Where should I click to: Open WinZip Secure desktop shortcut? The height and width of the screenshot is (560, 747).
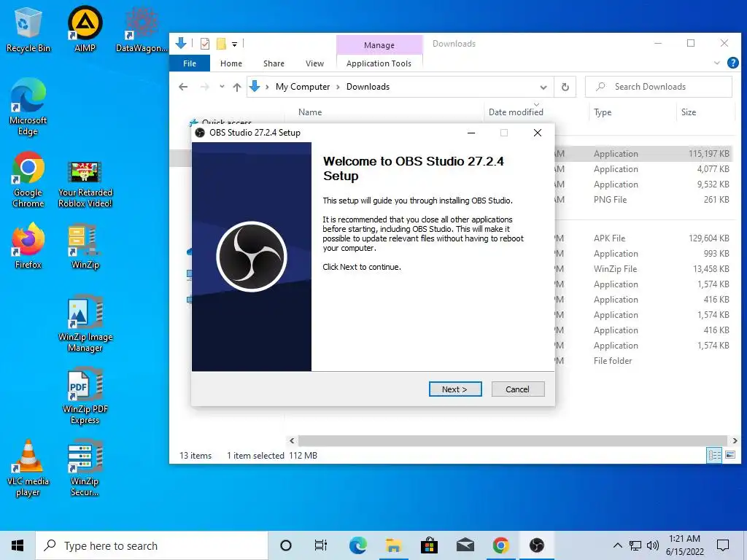coord(85,469)
